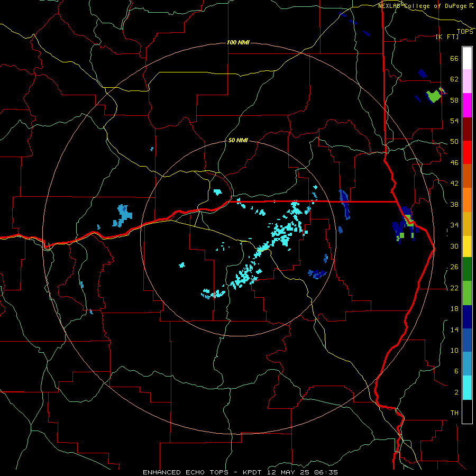
Task: Click the navy blue legend swatch
Action: 467,317
